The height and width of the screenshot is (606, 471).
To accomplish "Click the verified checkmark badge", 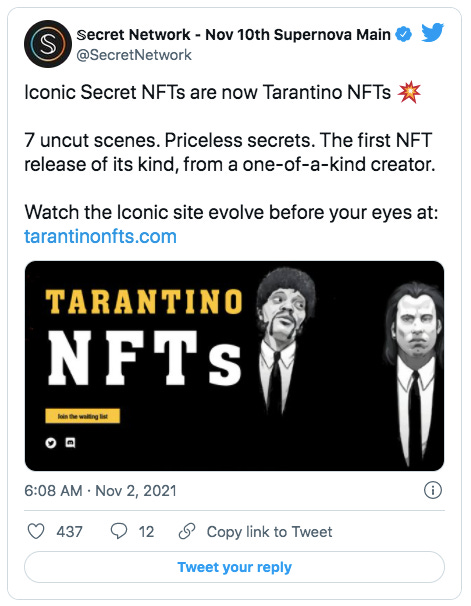I will point(403,35).
